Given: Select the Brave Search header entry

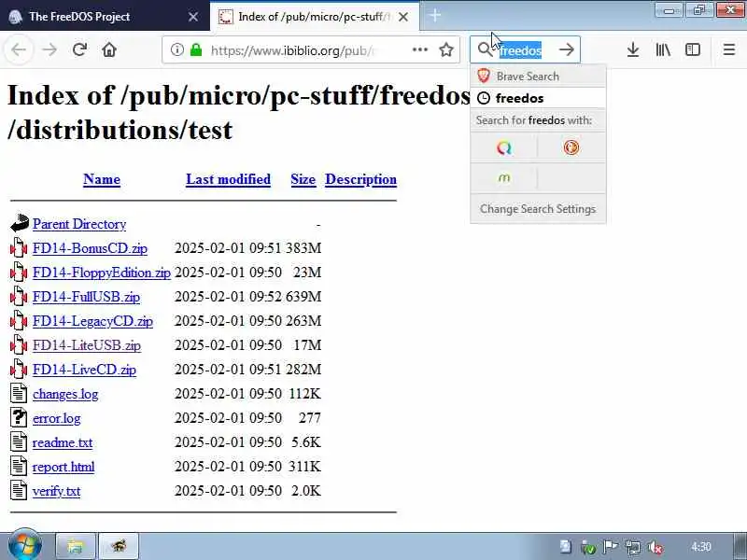Looking at the screenshot, I should coord(538,77).
